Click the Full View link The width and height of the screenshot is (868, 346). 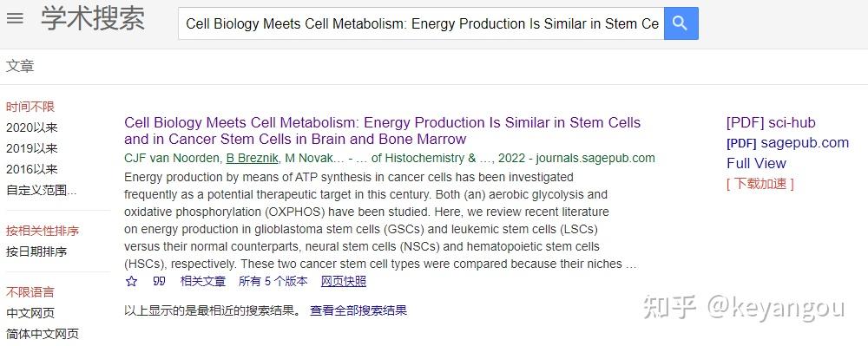(x=756, y=163)
